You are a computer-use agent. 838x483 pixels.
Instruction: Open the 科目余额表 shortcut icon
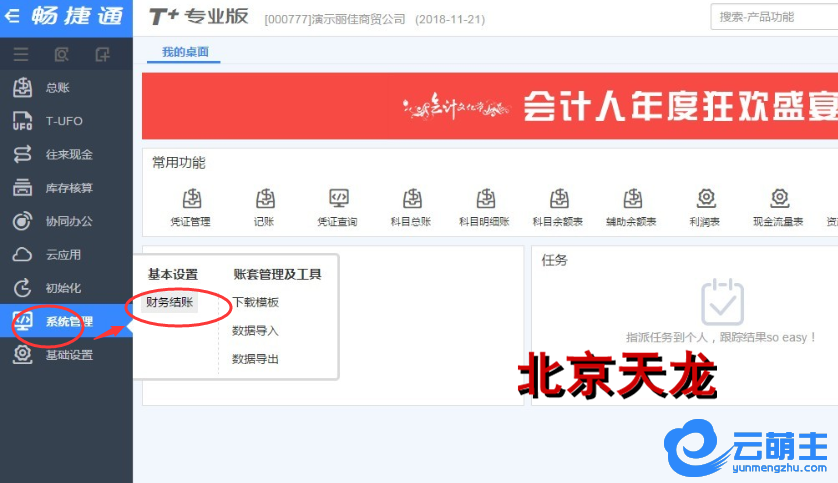tap(559, 199)
